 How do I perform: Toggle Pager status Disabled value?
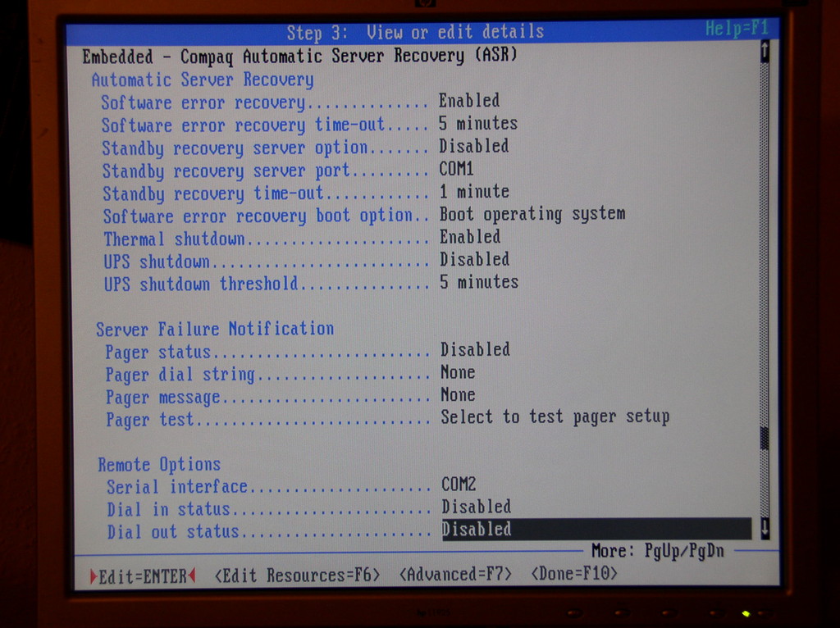[474, 350]
